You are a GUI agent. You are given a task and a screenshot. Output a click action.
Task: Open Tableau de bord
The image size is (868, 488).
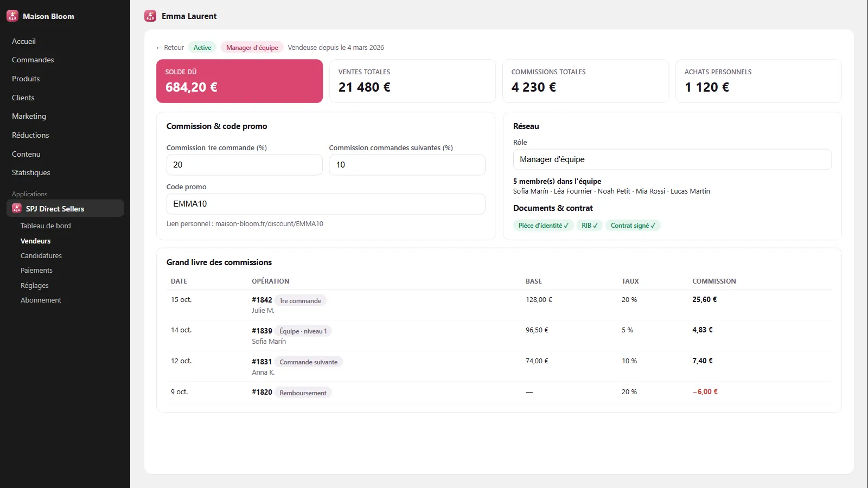pos(46,226)
